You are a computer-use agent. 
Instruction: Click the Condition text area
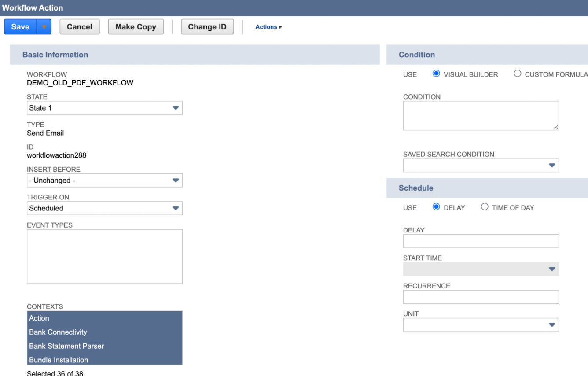pos(481,115)
